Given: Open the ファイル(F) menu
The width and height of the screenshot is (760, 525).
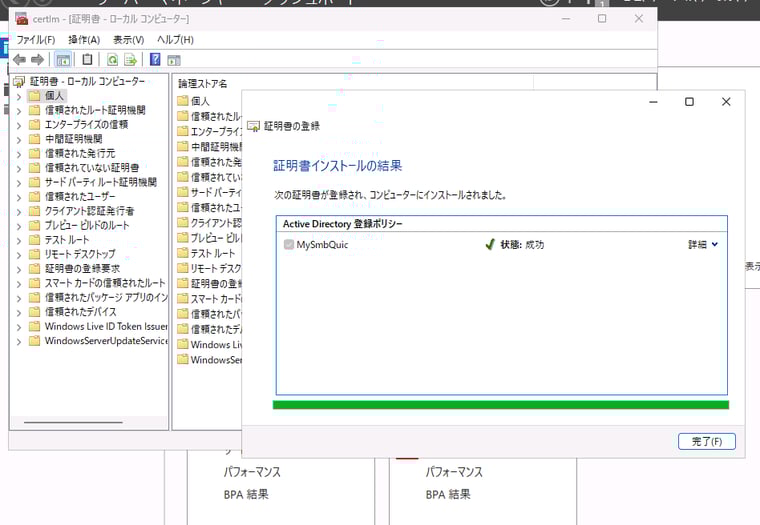Looking at the screenshot, I should (x=35, y=39).
